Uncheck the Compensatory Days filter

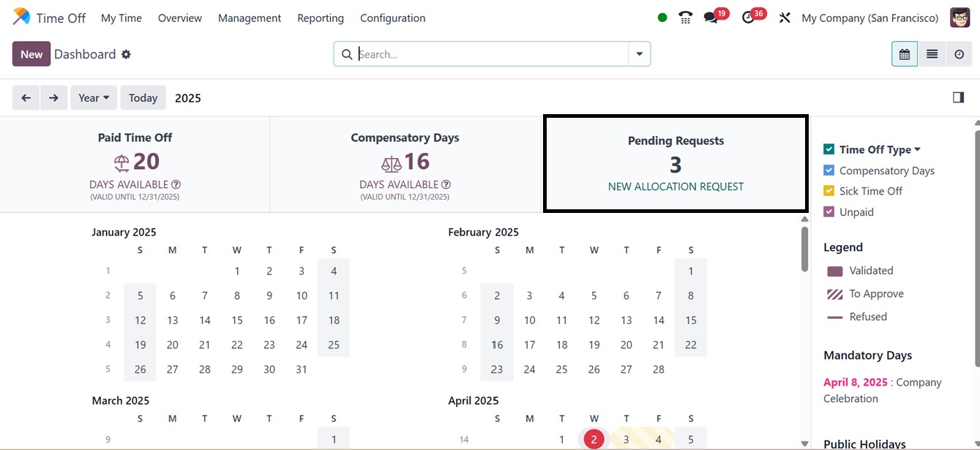click(829, 170)
